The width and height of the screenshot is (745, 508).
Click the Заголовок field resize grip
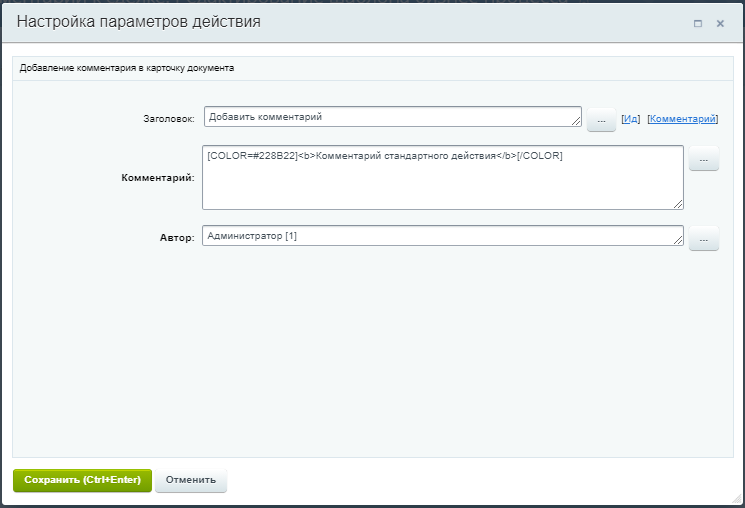point(576,122)
